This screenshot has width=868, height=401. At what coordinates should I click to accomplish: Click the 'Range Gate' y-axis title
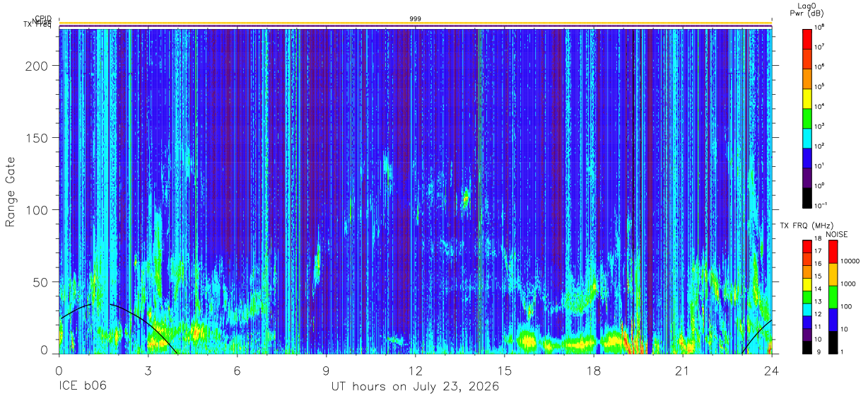pyautogui.click(x=11, y=192)
